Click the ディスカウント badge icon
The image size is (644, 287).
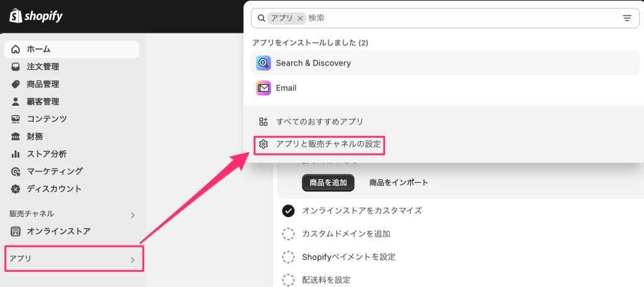pyautogui.click(x=16, y=189)
